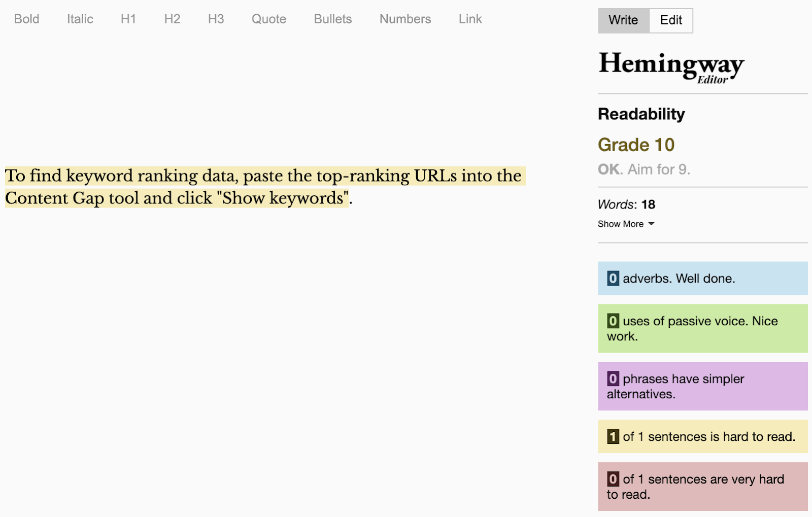Create a bulleted list
This screenshot has height=517, width=812.
click(332, 19)
